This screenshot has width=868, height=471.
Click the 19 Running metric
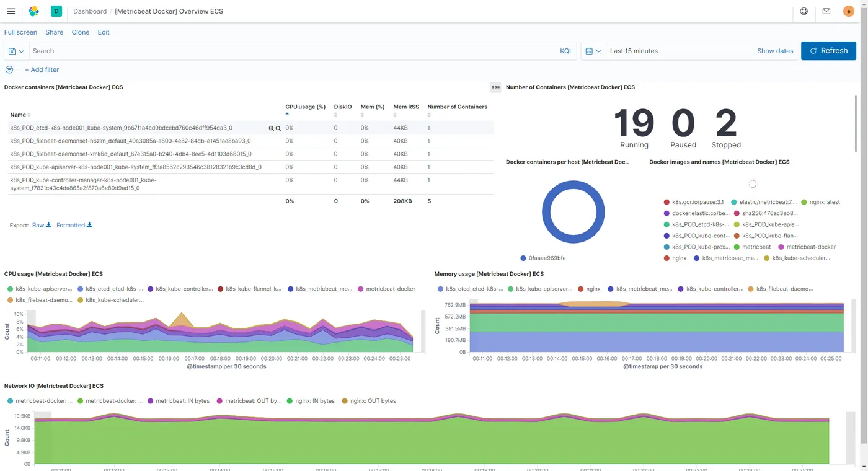(634, 129)
